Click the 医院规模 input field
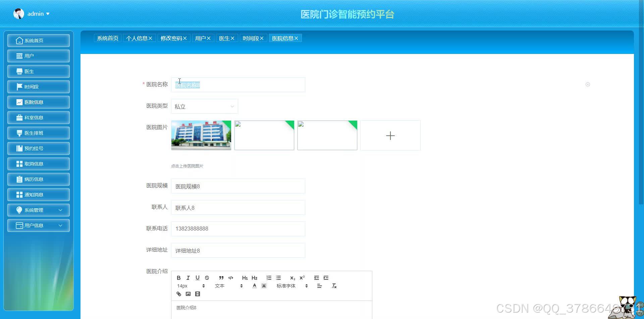The height and width of the screenshot is (319, 644). [238, 186]
